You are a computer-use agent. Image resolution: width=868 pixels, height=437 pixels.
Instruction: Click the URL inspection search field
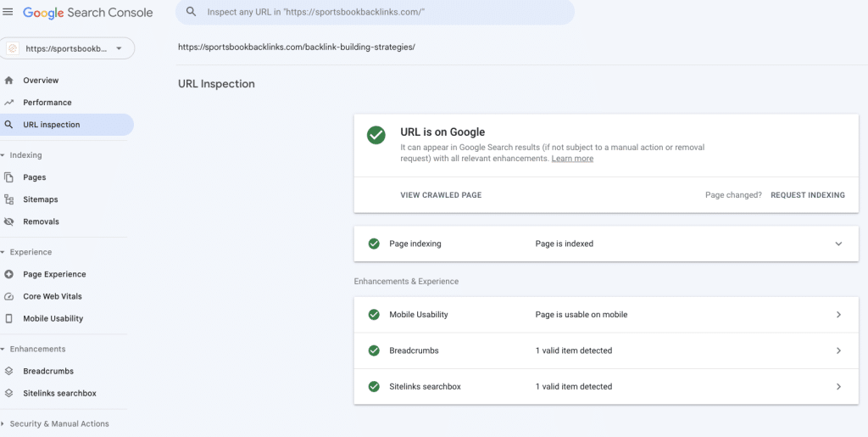(x=381, y=13)
